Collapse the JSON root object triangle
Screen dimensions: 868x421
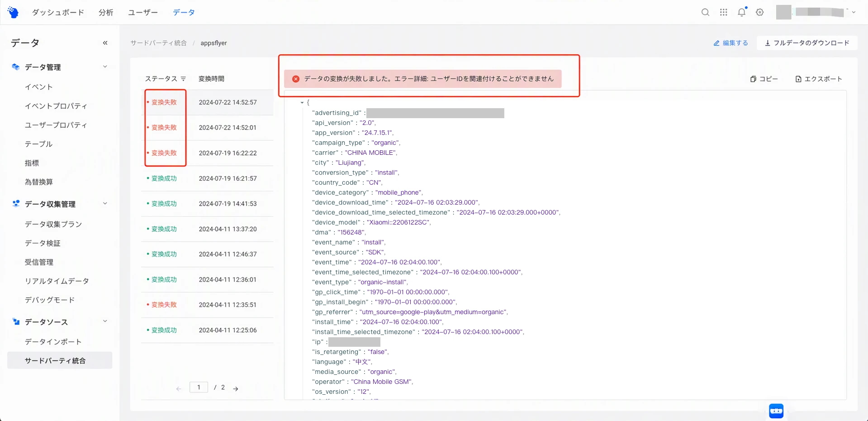pyautogui.click(x=302, y=103)
